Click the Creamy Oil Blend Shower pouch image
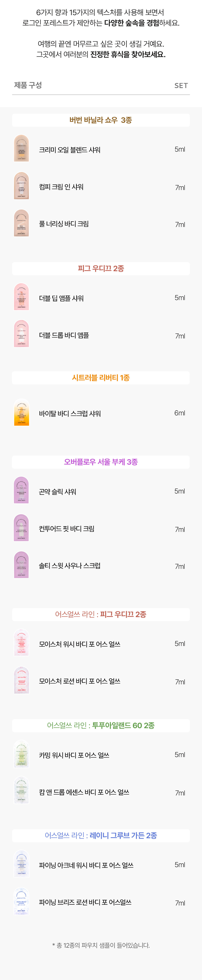This screenshot has height=980, width=202. click(21, 148)
